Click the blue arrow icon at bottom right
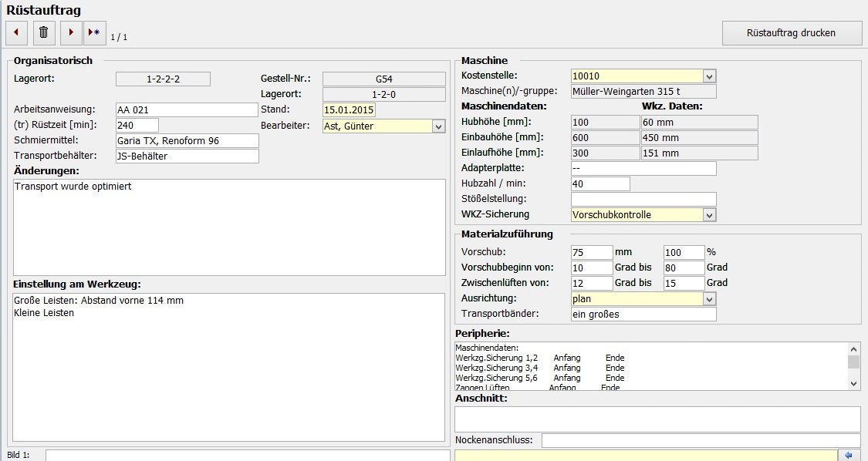Screen dimensions: 868x461 coord(851,455)
